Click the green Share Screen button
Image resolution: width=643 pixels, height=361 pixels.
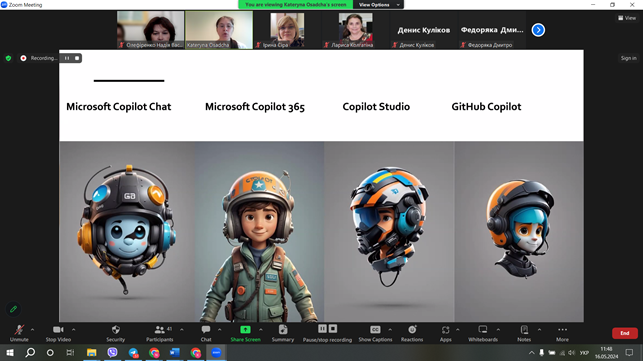(x=245, y=333)
